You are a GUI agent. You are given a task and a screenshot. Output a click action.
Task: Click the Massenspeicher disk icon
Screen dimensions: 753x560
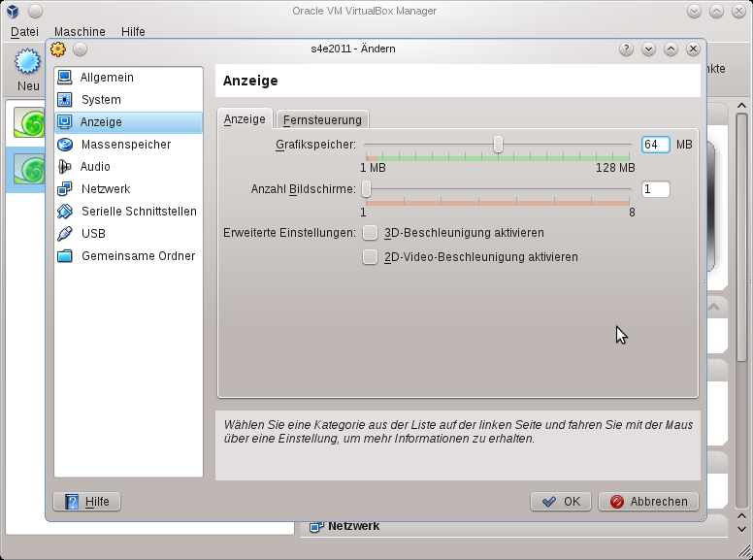coord(65,144)
